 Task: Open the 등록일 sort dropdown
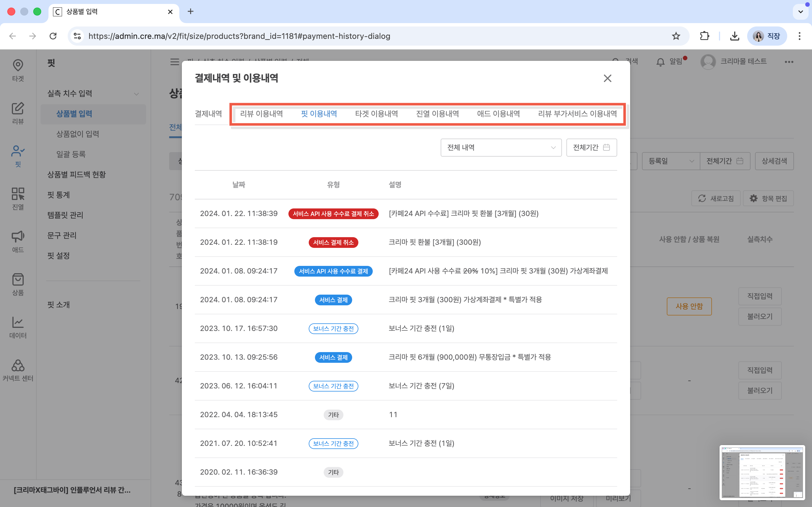670,161
